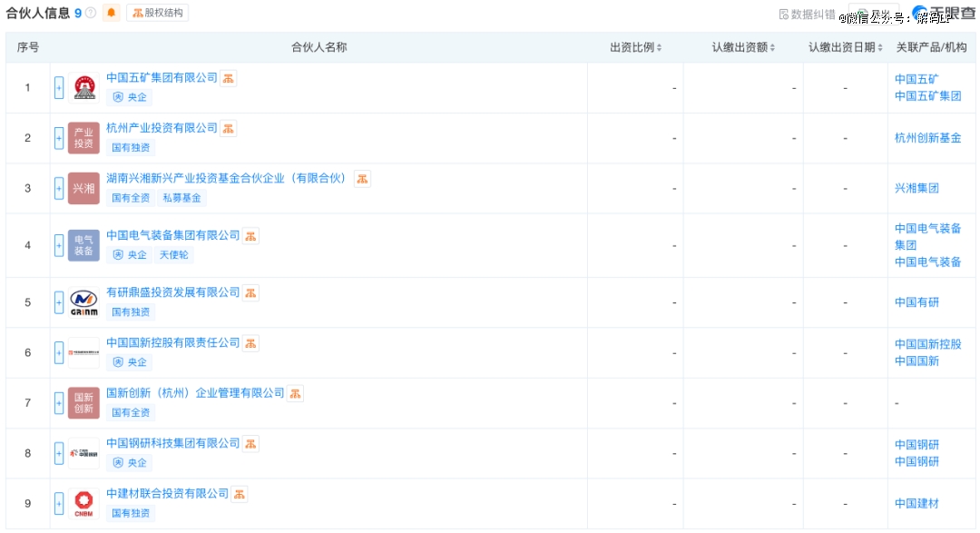View equity structure icon for 国新创新（杭州）
This screenshot has width=980, height=533.
pos(296,393)
